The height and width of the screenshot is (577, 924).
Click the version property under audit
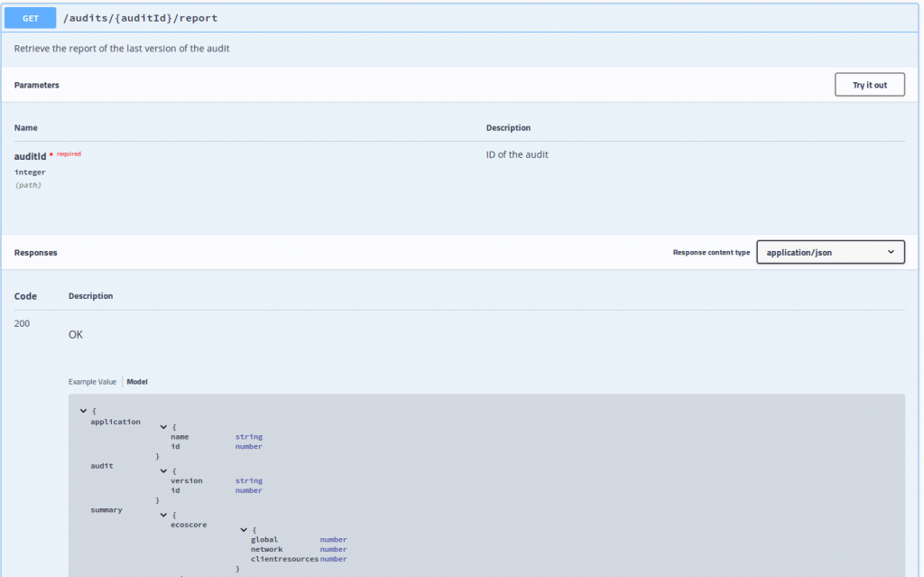pos(186,480)
